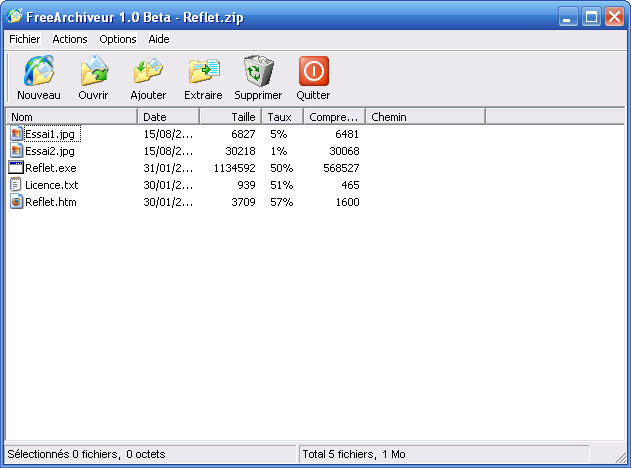Sort by the Date column header
Screen dimensions: 631x468
[x=169, y=117]
